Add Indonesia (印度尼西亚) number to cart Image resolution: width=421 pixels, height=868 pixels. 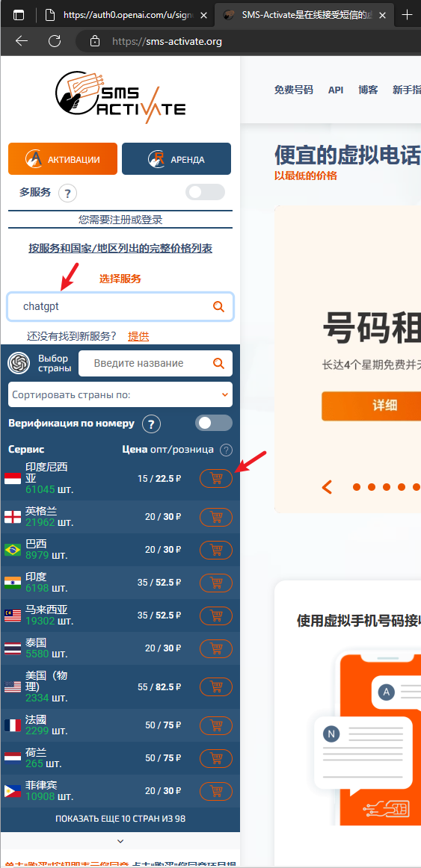216,478
